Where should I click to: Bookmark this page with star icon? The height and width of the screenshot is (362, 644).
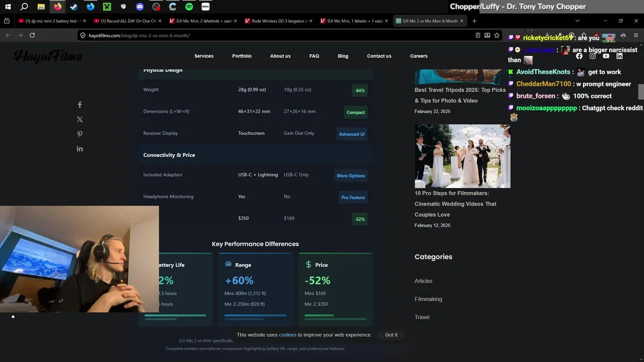[497, 35]
